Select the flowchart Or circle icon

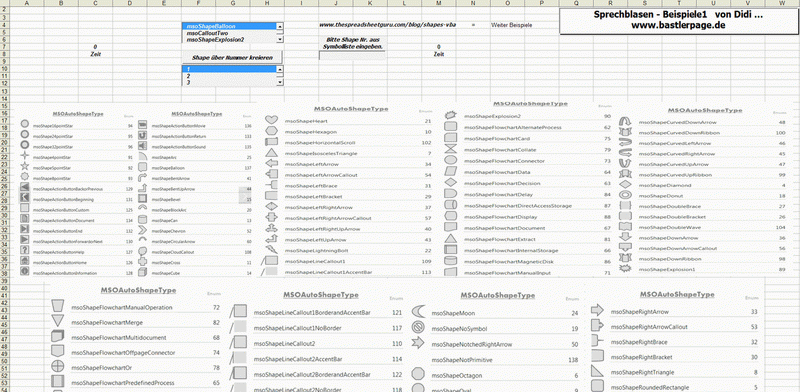click(58, 366)
